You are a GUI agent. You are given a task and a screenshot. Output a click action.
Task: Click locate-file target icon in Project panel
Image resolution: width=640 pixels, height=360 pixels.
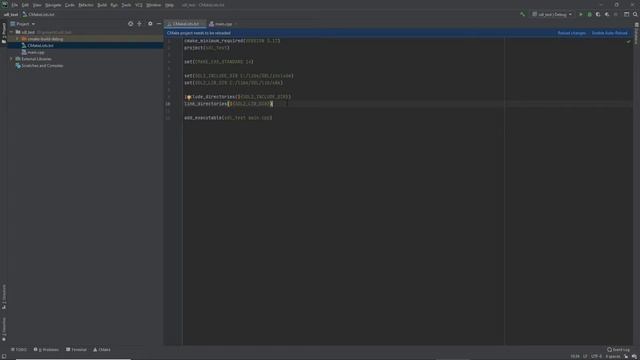tap(131, 24)
